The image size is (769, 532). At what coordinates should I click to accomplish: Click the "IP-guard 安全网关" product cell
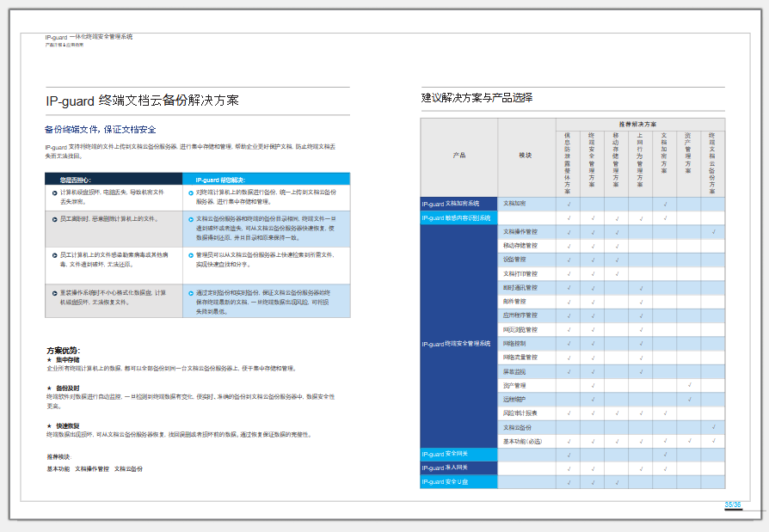click(x=459, y=454)
